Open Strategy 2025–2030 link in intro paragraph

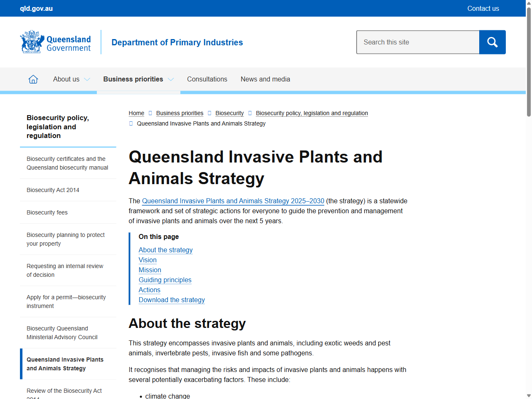click(233, 201)
